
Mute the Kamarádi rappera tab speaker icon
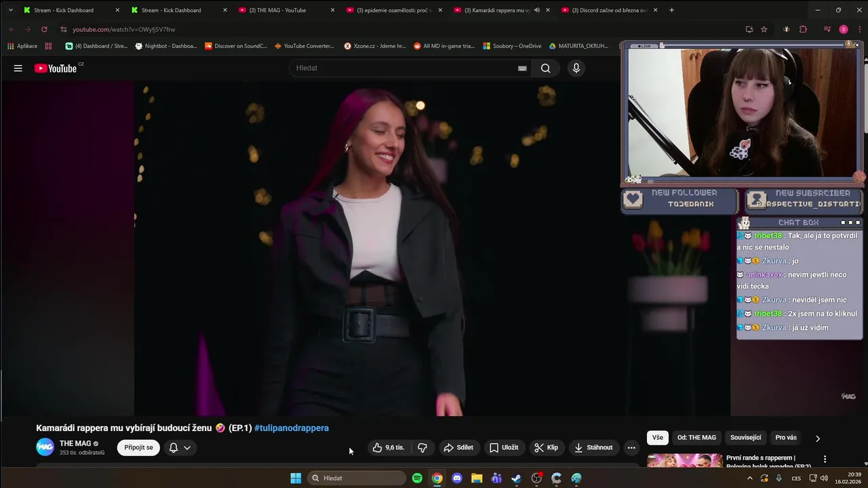pos(536,10)
